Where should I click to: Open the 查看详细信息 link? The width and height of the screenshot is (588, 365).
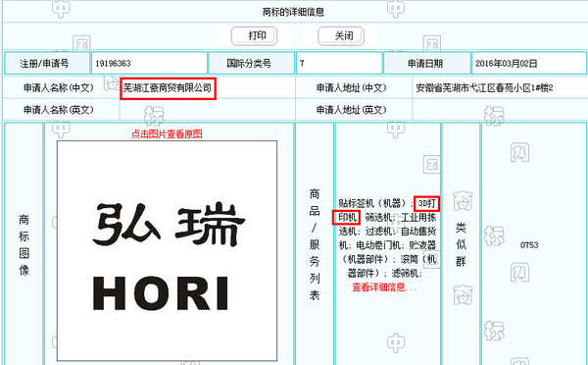384,287
